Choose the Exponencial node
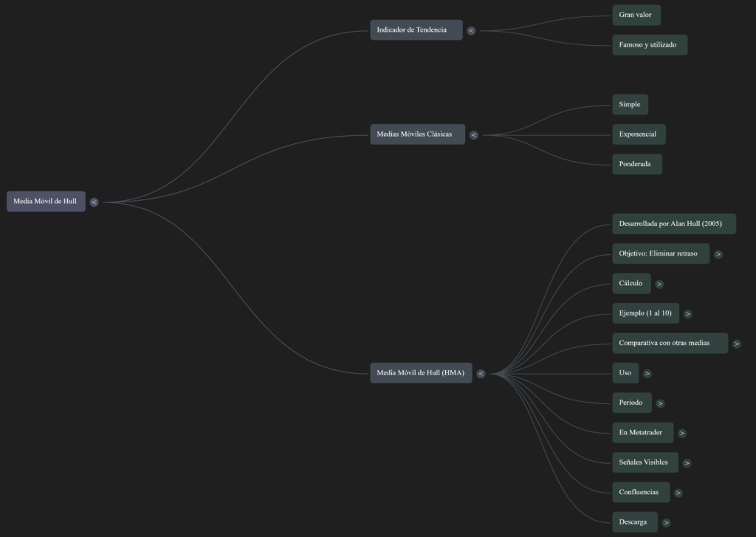Screen dimensions: 756x537 point(638,134)
